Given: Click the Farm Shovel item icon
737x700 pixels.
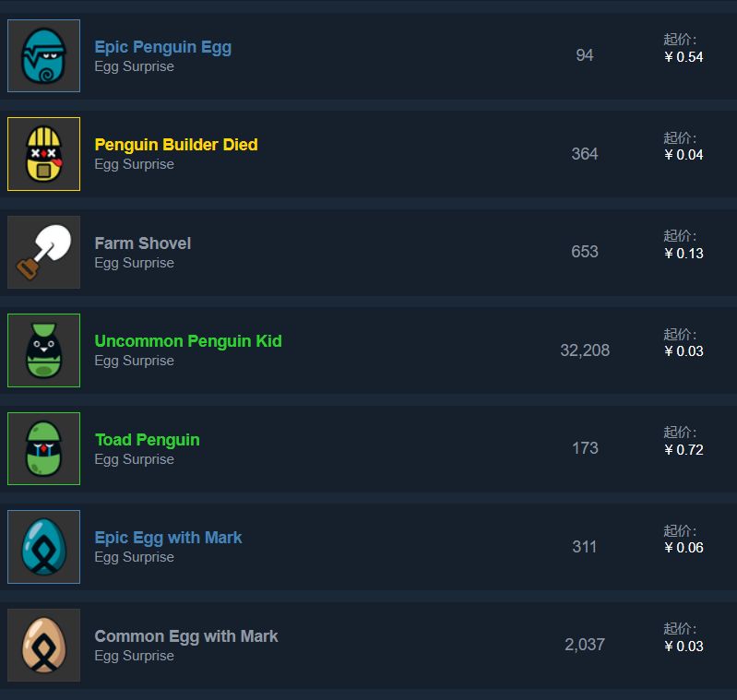Looking at the screenshot, I should 43,253.
